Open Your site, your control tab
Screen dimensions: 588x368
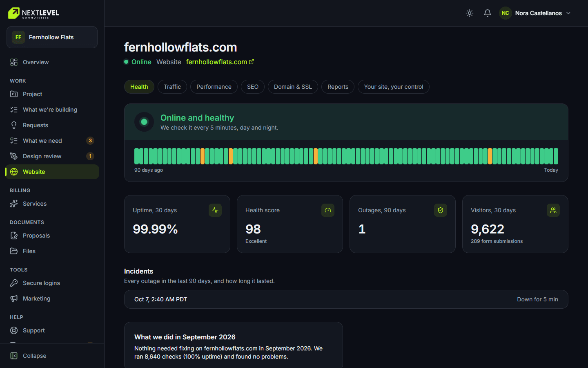coord(394,87)
